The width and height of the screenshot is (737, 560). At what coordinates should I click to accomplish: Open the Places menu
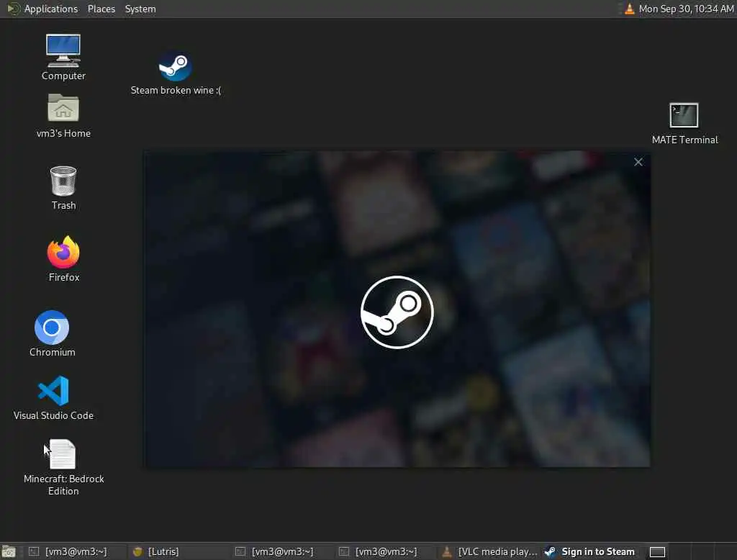pyautogui.click(x=101, y=9)
